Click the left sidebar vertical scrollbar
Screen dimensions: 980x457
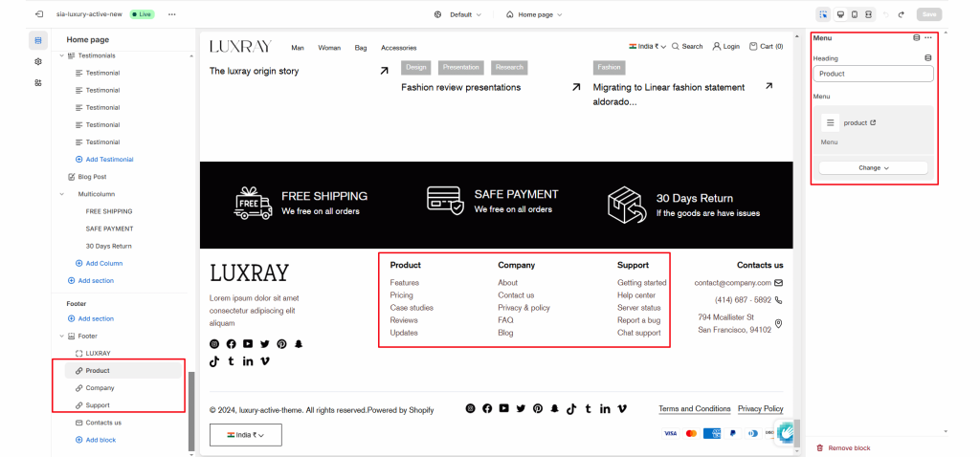click(191, 410)
